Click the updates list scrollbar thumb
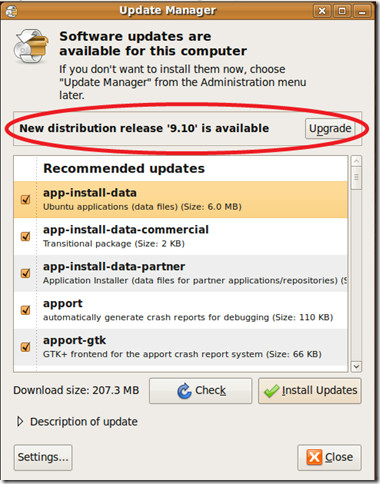 coord(356,177)
